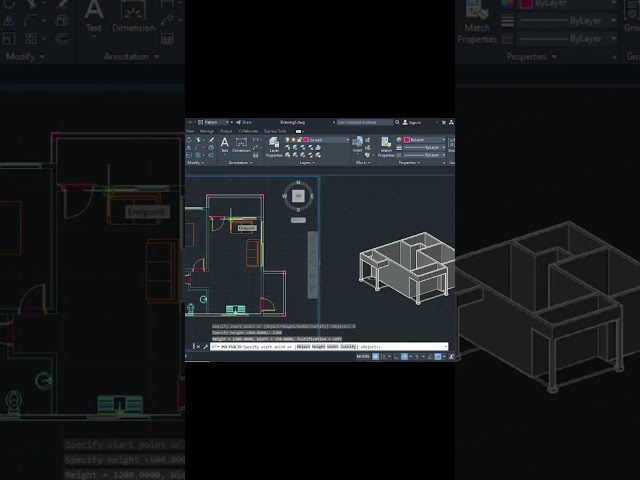
Task: Click the Share button
Action: [244, 122]
